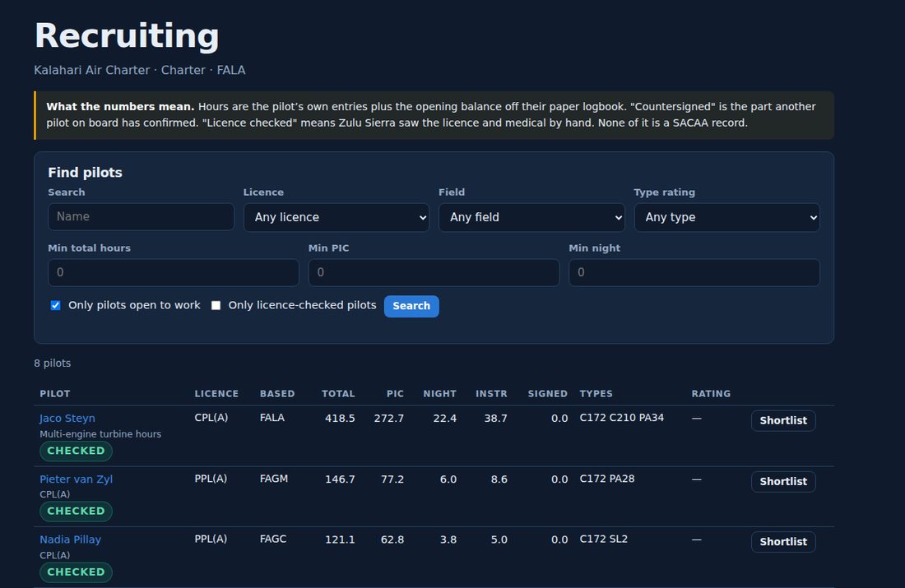Click Jaco Steyn's night hours 22.4

[x=444, y=419]
